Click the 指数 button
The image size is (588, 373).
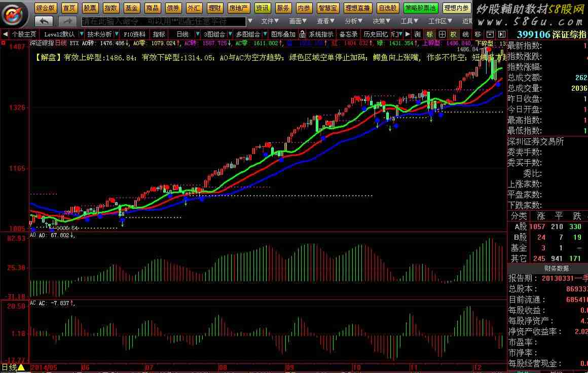pyautogui.click(x=111, y=8)
